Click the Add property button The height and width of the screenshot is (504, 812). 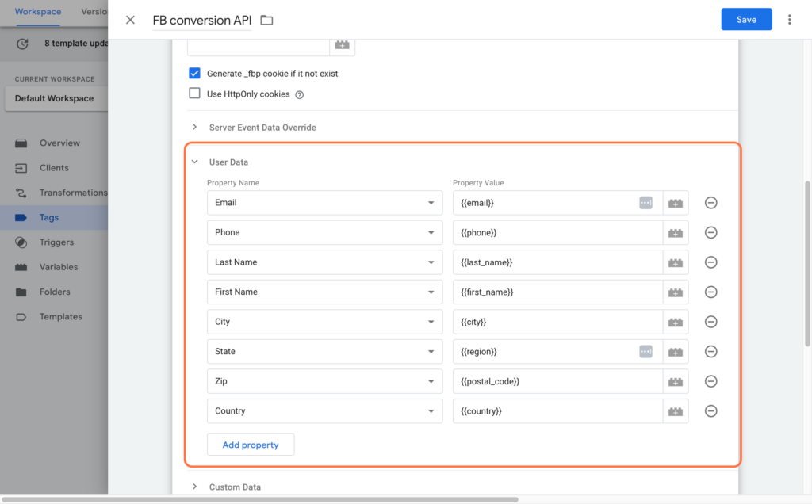(x=251, y=445)
